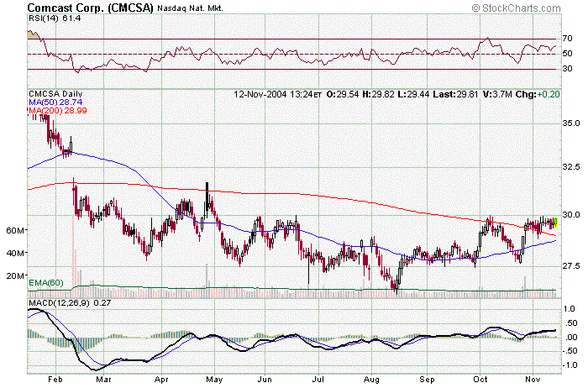
Task: Click the 27.5 price axis label
Action: (571, 265)
